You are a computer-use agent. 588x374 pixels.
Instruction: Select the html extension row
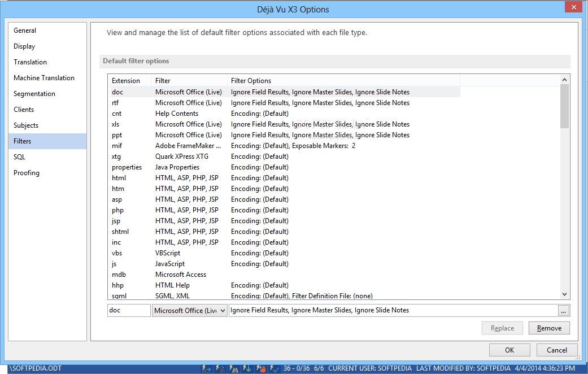[x=285, y=178]
